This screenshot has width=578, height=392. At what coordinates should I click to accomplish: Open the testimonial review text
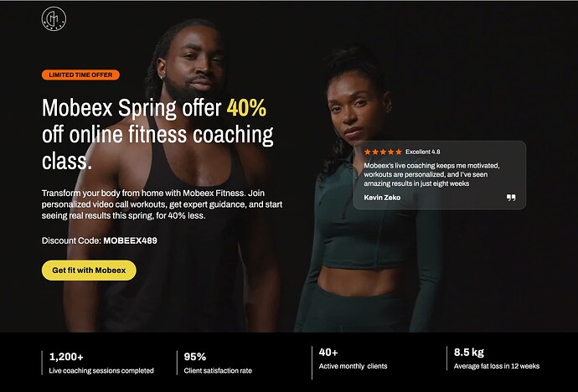[431, 174]
